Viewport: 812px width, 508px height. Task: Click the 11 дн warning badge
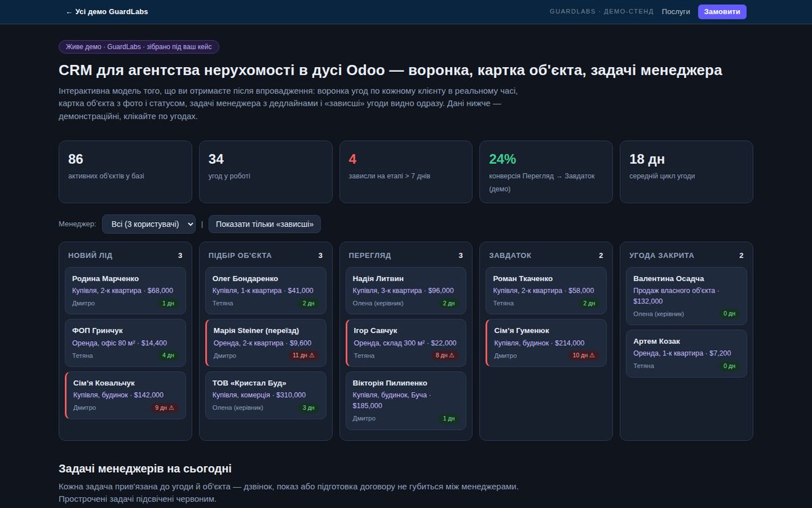tap(303, 356)
